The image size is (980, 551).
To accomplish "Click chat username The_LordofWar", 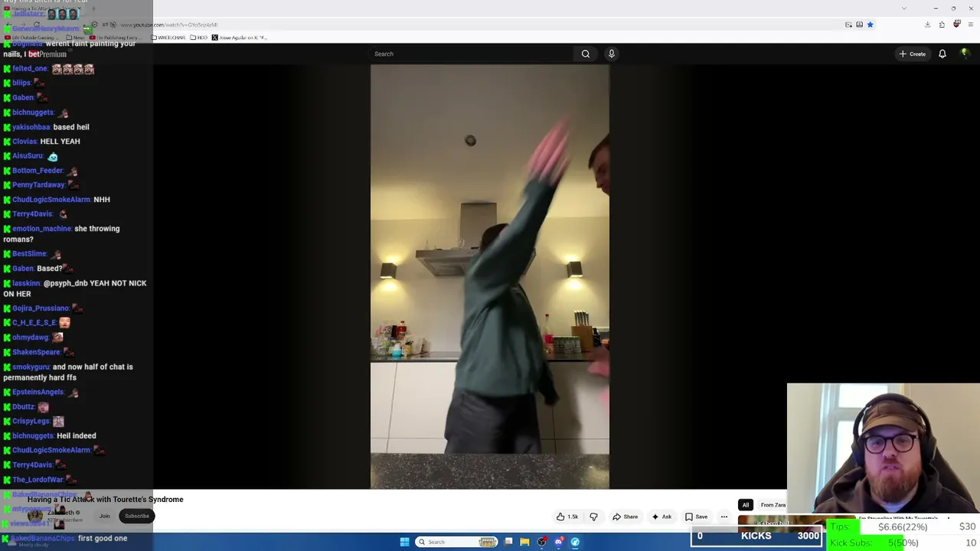I will pos(38,480).
